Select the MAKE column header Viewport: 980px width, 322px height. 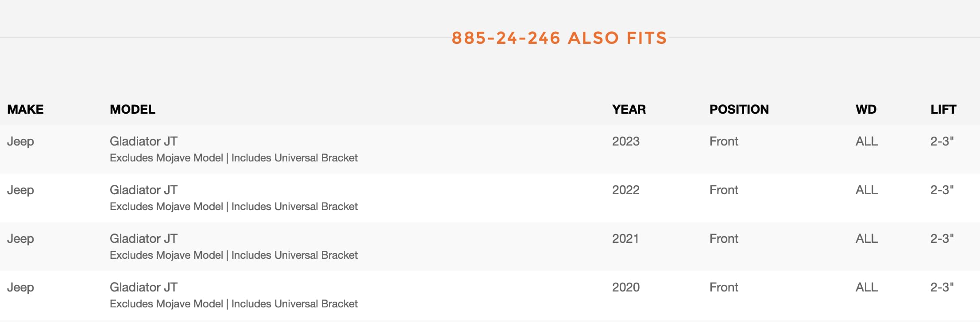(25, 109)
